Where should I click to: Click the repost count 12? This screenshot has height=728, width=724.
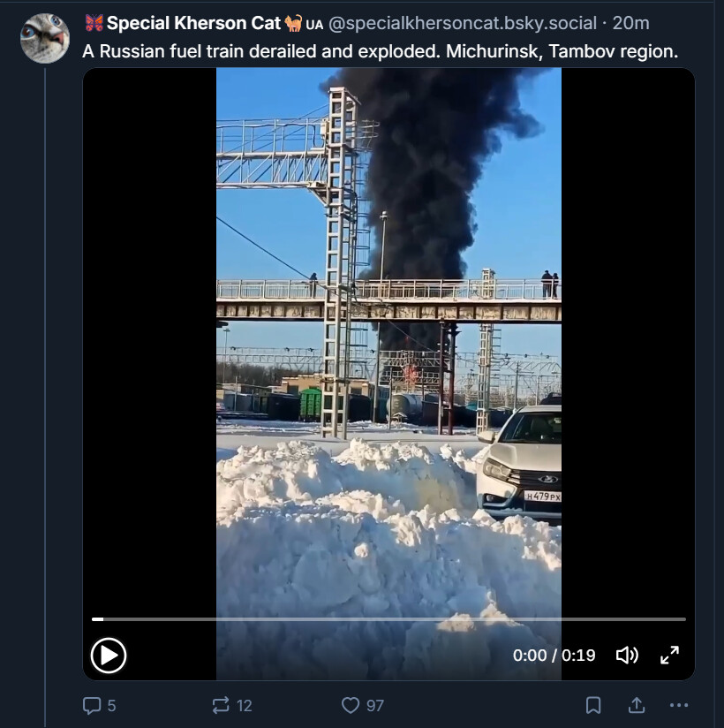pos(245,705)
